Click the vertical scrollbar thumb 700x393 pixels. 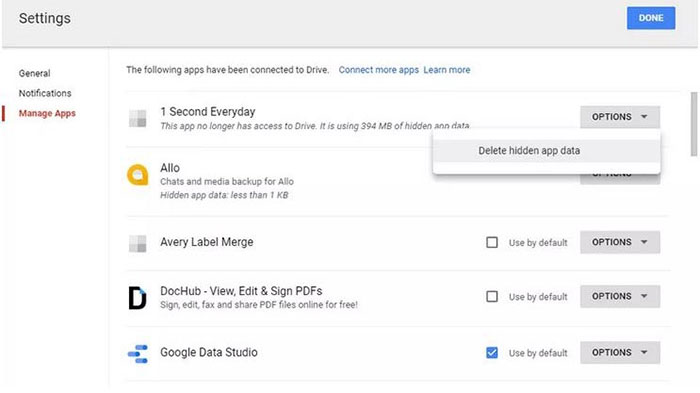click(694, 124)
